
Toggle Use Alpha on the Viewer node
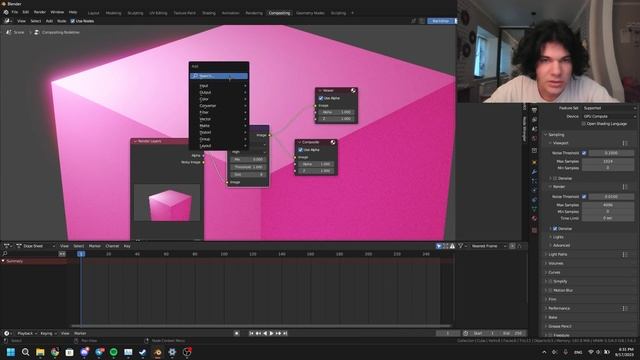(x=321, y=98)
